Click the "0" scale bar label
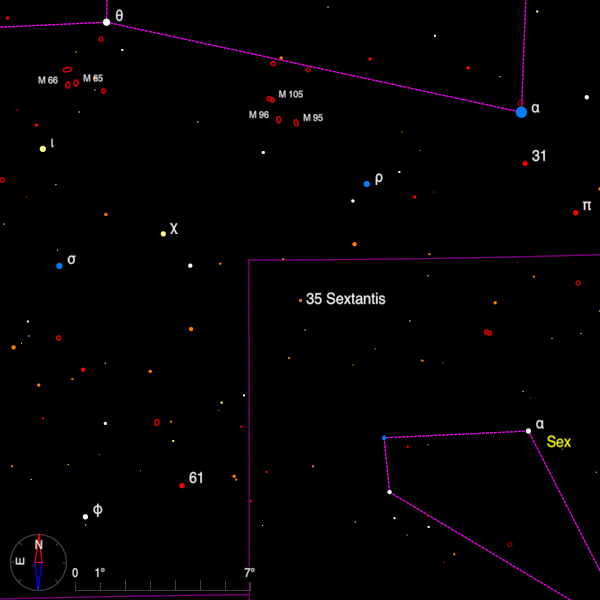 [75, 573]
